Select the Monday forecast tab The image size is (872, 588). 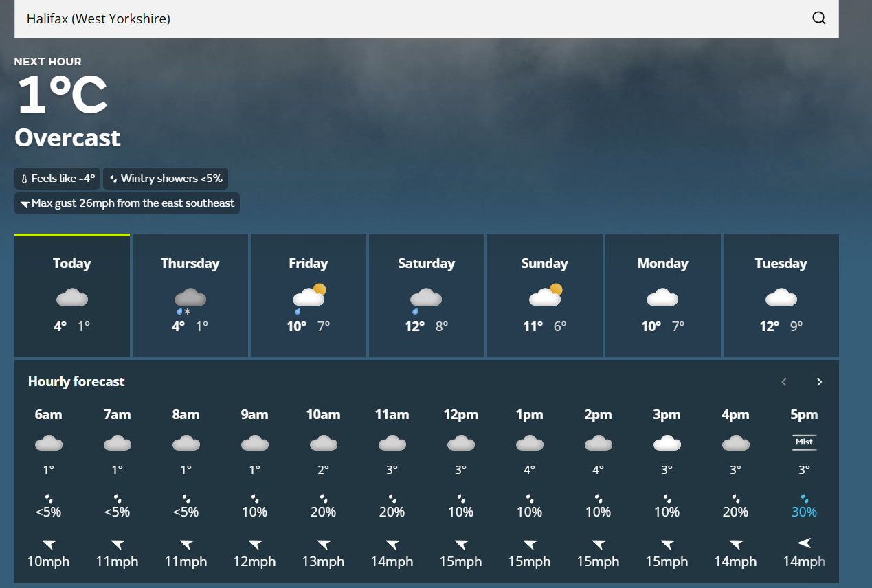click(x=663, y=295)
